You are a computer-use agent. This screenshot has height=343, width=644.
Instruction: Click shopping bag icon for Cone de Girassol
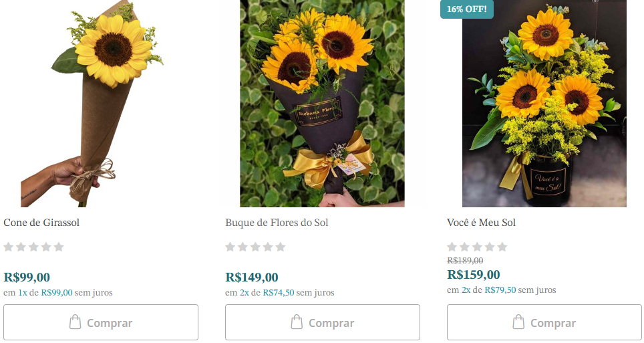(75, 323)
